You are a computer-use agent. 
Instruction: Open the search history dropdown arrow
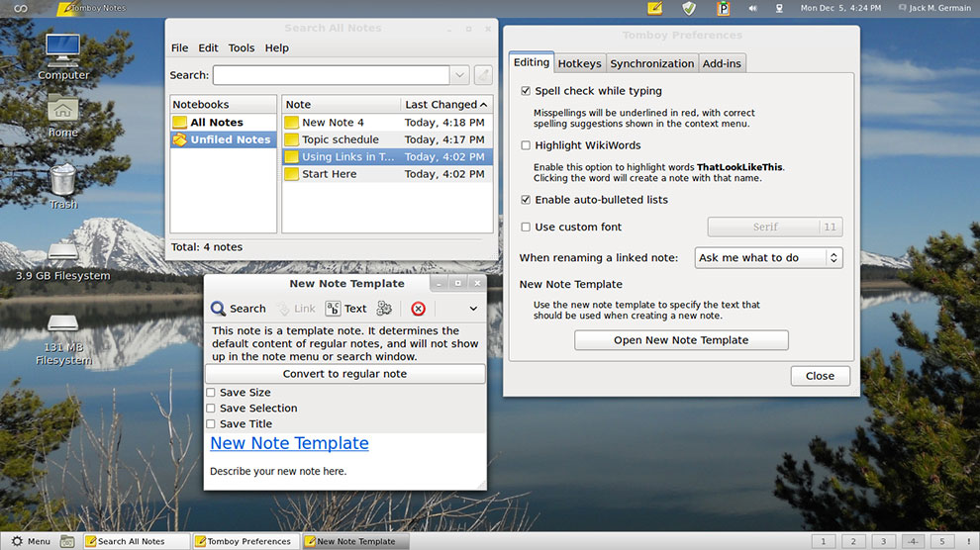(459, 75)
